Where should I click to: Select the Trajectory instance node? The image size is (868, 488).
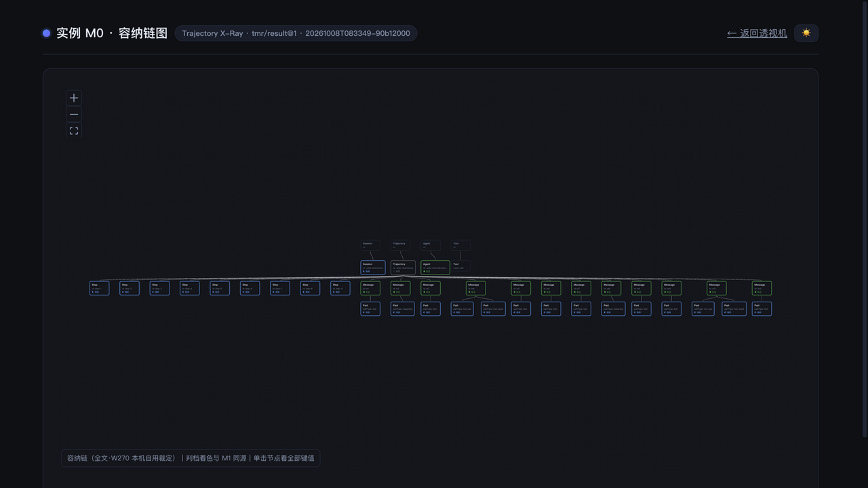coord(403,268)
